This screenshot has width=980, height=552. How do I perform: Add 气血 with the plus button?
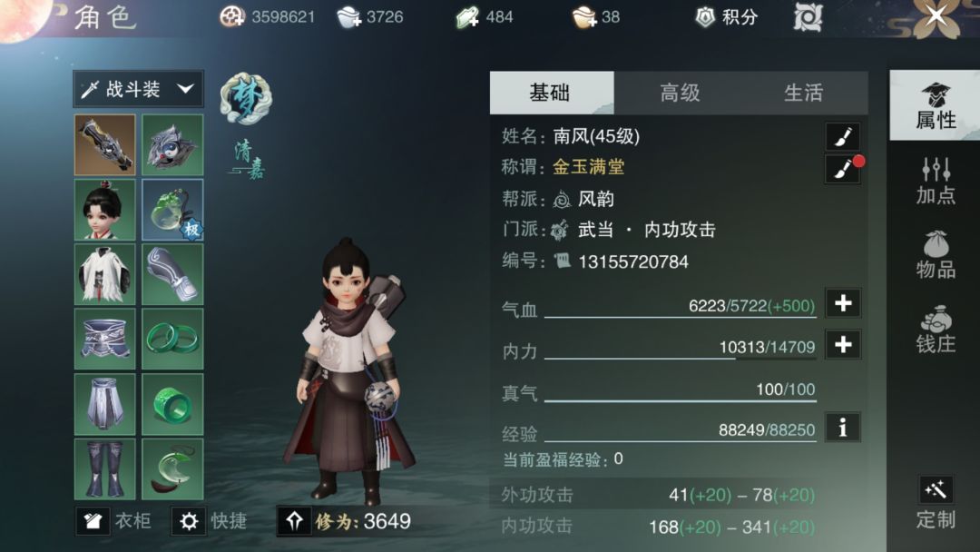click(842, 303)
